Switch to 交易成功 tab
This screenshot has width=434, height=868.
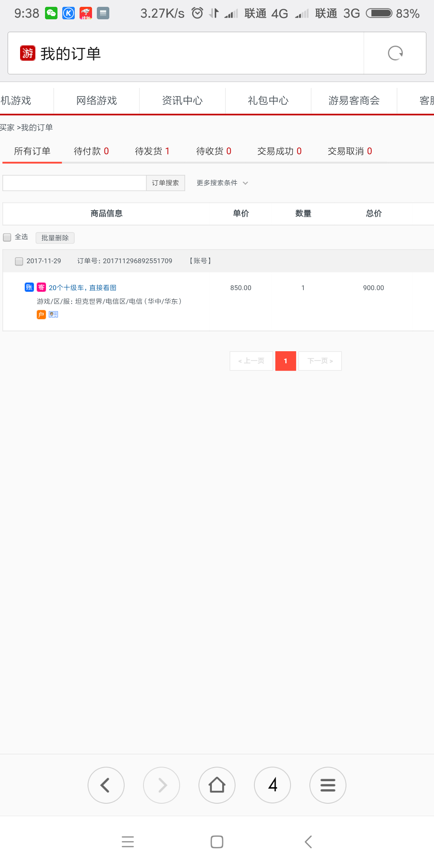[279, 151]
